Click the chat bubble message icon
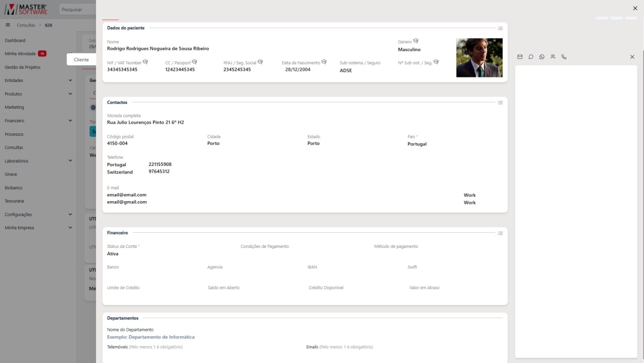Image resolution: width=644 pixels, height=363 pixels. point(531,57)
